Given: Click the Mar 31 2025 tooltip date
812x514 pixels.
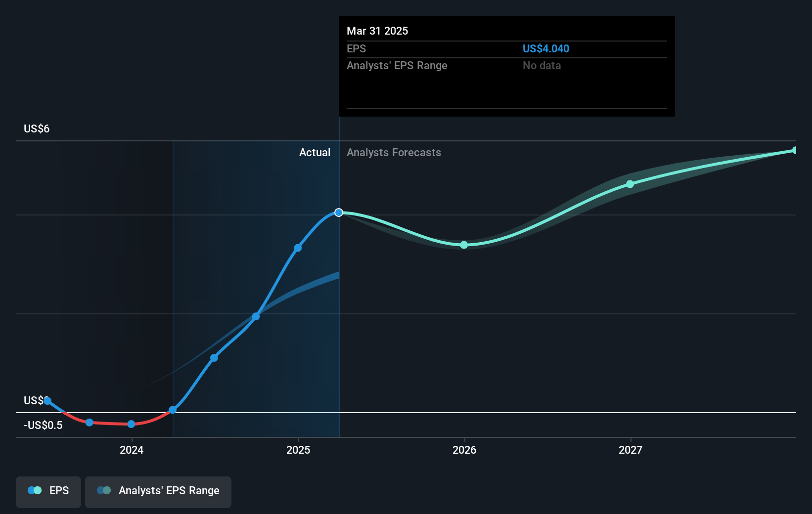Looking at the screenshot, I should click(377, 31).
